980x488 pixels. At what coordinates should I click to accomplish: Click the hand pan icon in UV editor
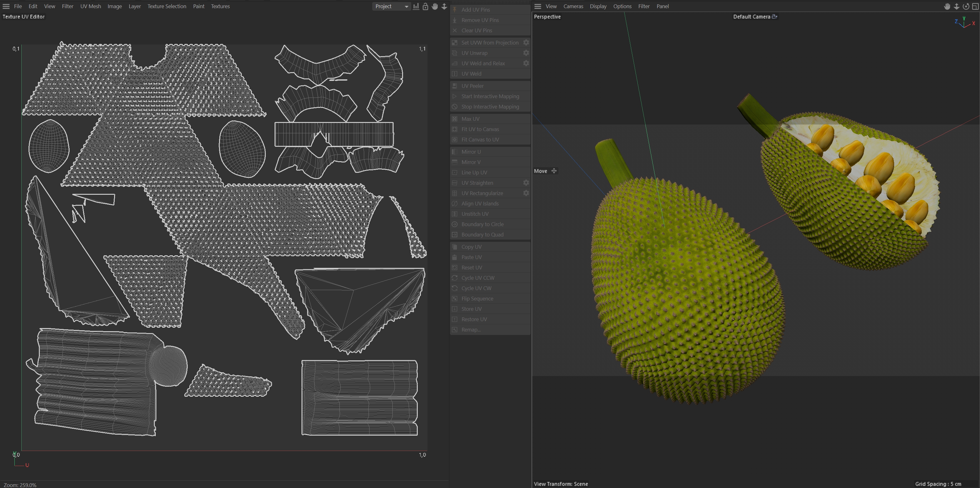tap(435, 7)
